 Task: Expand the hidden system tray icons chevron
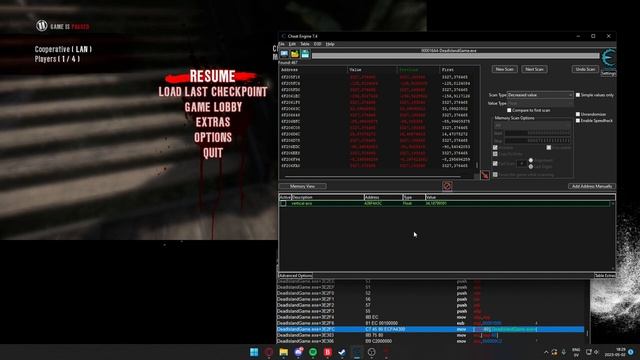pyautogui.click(x=546, y=352)
